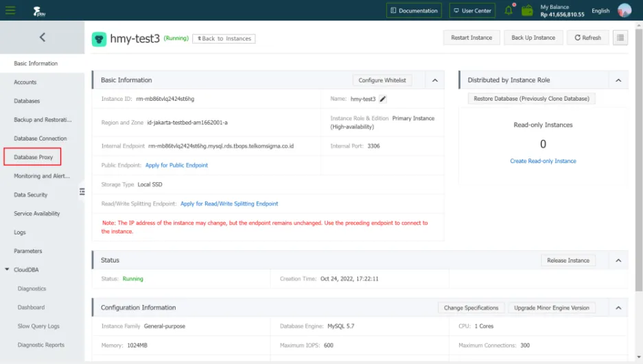Open Database Proxy in the sidebar
The image size is (643, 364).
[x=34, y=157]
